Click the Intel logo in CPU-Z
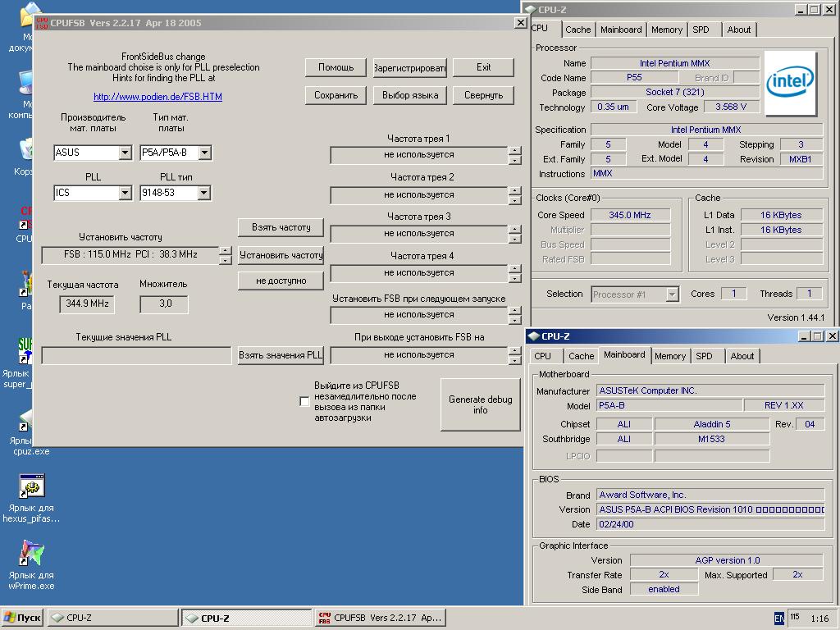The image size is (840, 630). [x=790, y=83]
